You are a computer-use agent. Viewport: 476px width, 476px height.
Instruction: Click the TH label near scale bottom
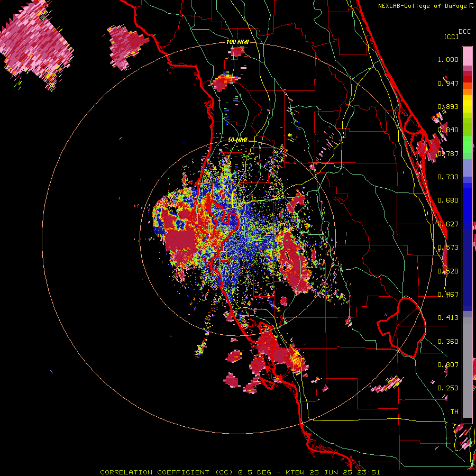(x=454, y=412)
